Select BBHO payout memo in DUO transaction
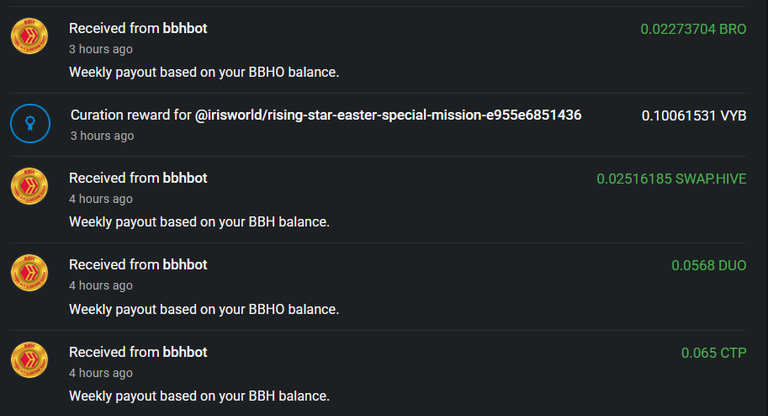Image resolution: width=768 pixels, height=416 pixels. click(x=204, y=310)
